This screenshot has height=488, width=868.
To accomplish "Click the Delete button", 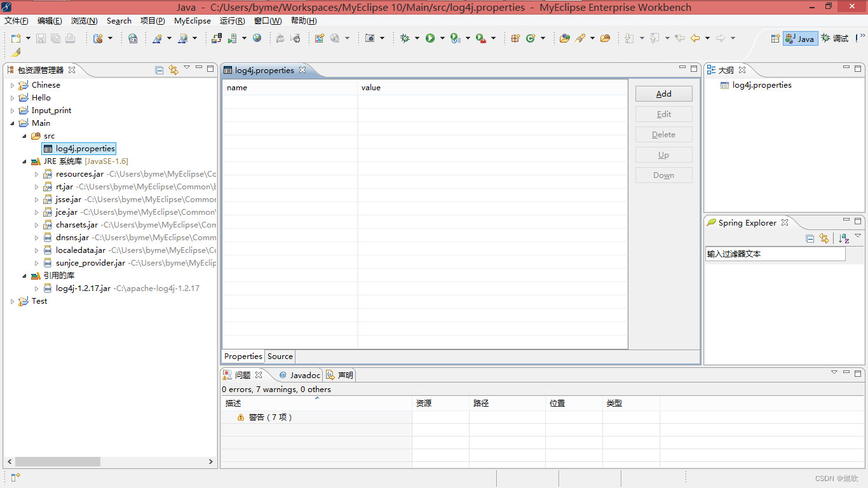I will click(663, 134).
